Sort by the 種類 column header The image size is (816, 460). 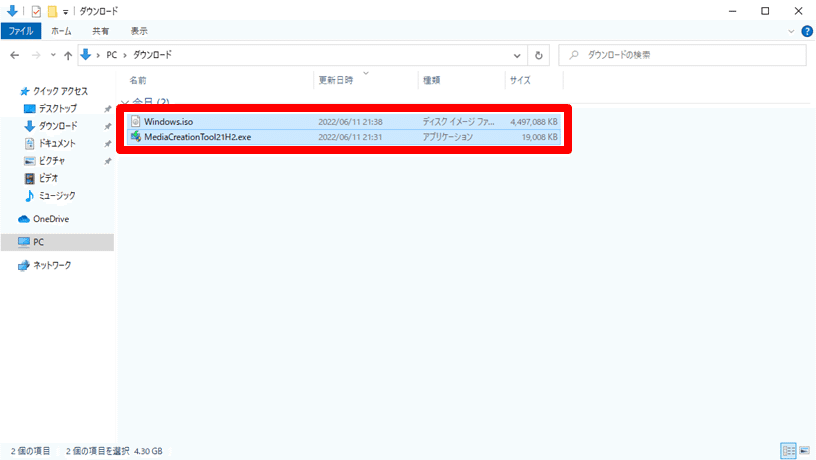pyautogui.click(x=432, y=80)
